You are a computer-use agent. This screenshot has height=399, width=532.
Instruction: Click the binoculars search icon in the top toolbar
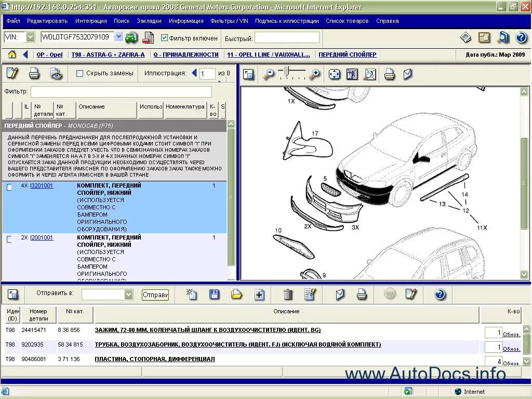coord(503,37)
